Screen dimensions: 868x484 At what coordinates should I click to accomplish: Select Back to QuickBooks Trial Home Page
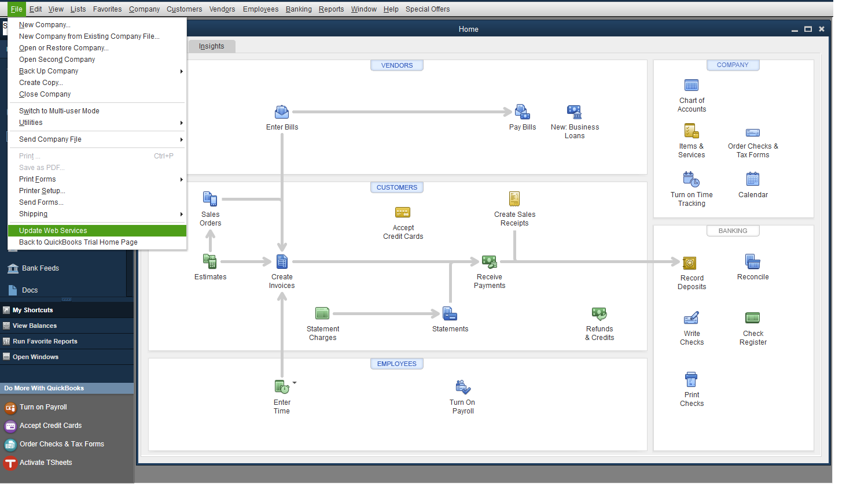(97, 242)
